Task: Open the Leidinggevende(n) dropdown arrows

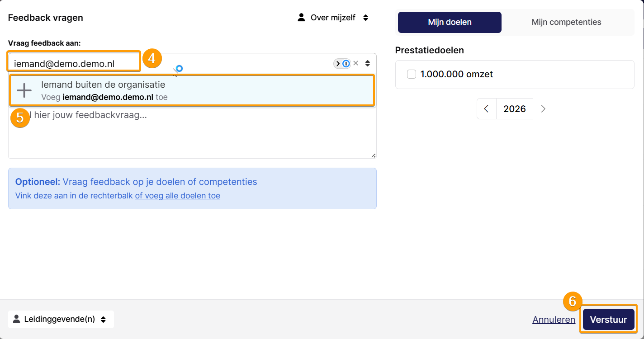Action: click(x=103, y=319)
